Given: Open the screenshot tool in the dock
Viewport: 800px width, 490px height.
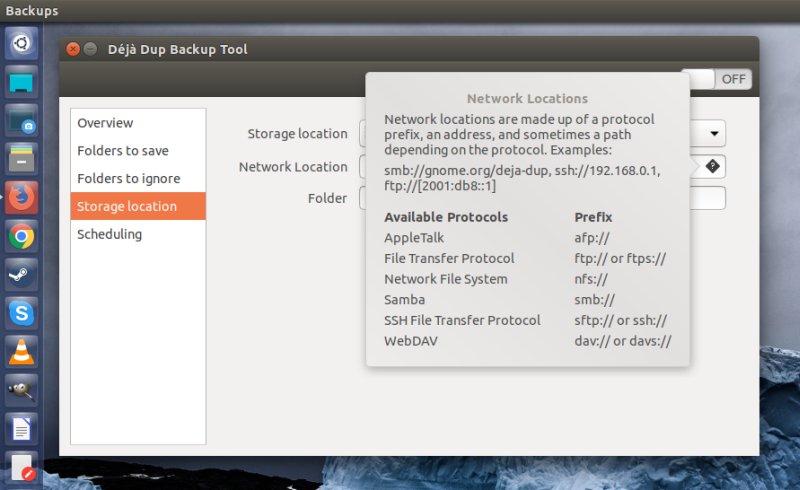Looking at the screenshot, I should point(22,121).
